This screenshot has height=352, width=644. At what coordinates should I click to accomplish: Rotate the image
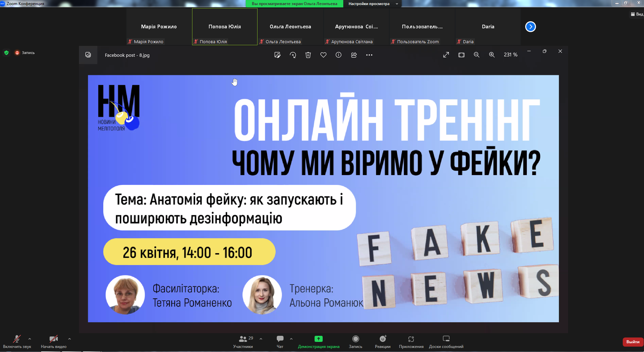tap(293, 55)
